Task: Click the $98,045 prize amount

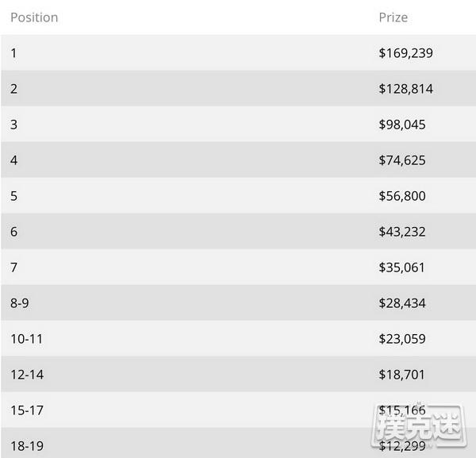Action: (x=402, y=125)
